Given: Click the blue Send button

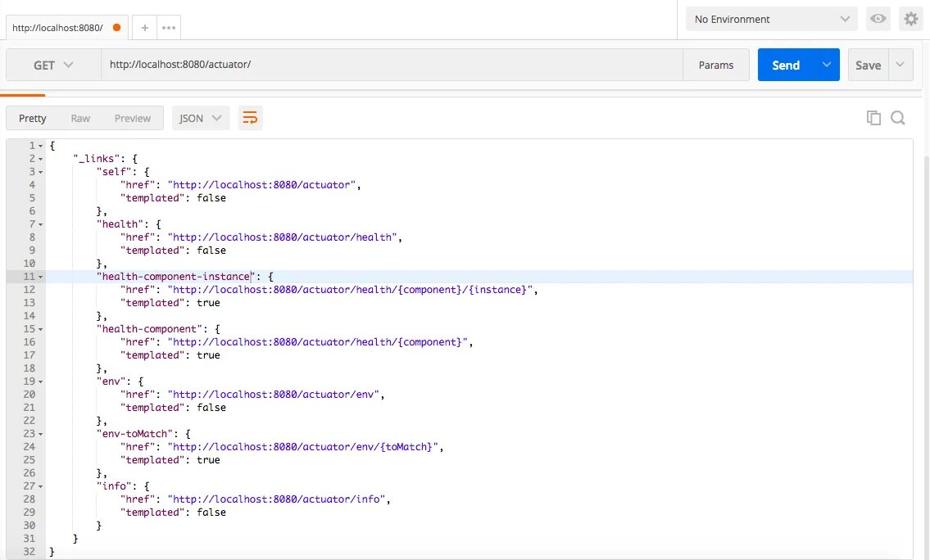Looking at the screenshot, I should 786,65.
